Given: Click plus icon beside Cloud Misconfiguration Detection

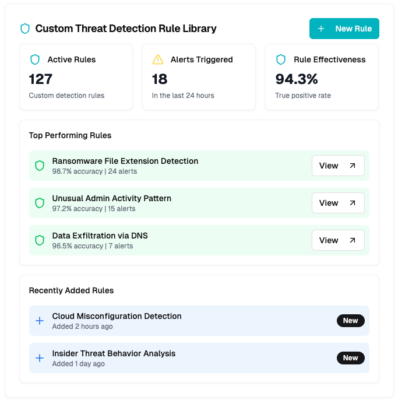Looking at the screenshot, I should point(40,321).
